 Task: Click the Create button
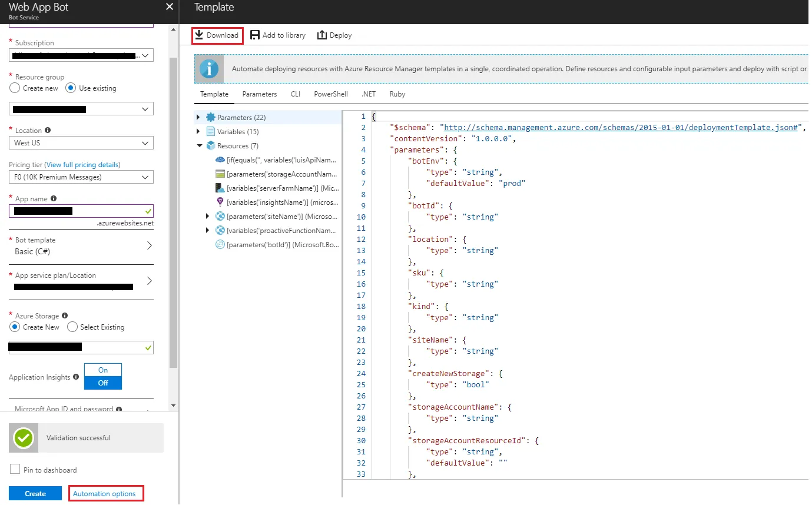pyautogui.click(x=35, y=494)
